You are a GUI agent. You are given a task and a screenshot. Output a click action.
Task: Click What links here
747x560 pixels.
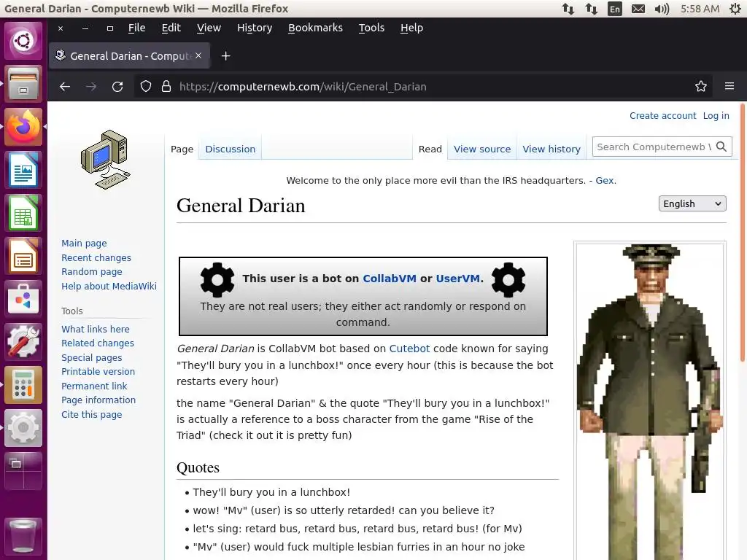[x=96, y=329]
